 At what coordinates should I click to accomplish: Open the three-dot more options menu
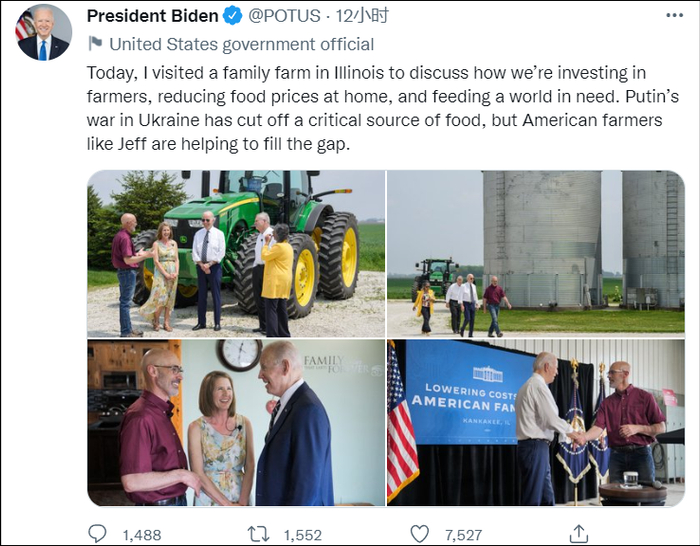point(675,16)
